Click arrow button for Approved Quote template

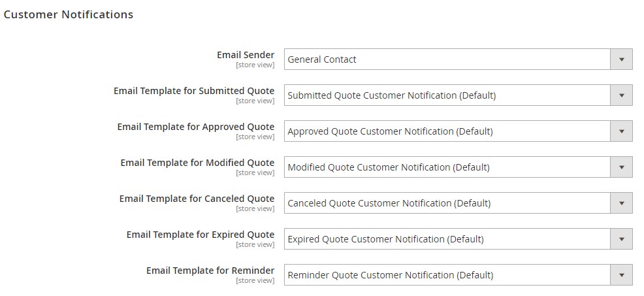tap(621, 131)
